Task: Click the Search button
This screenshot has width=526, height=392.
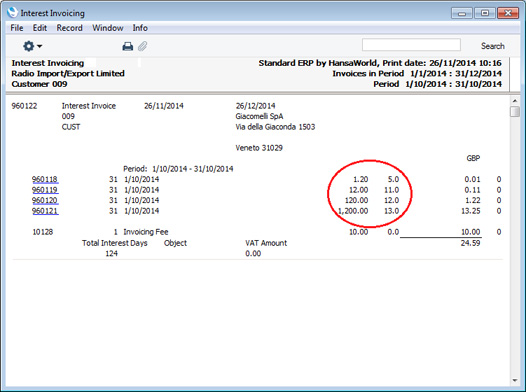Action: coord(492,46)
